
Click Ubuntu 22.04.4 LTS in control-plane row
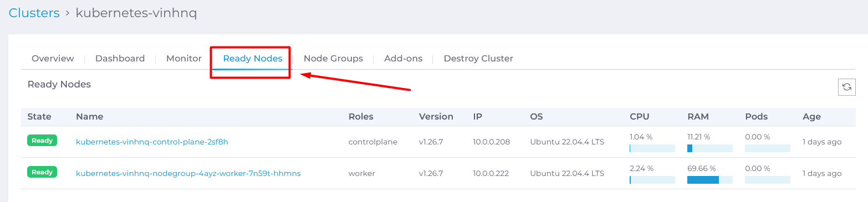click(567, 142)
